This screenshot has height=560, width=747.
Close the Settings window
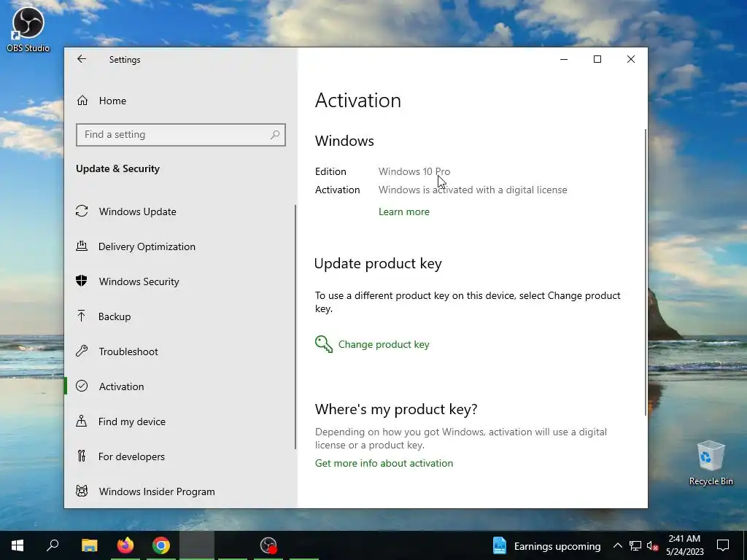click(631, 59)
